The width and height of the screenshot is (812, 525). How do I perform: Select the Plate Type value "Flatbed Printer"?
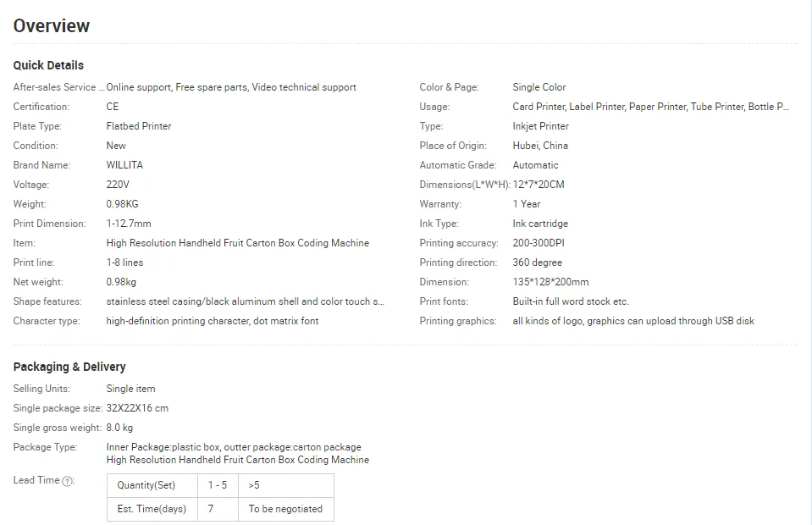[x=139, y=126]
